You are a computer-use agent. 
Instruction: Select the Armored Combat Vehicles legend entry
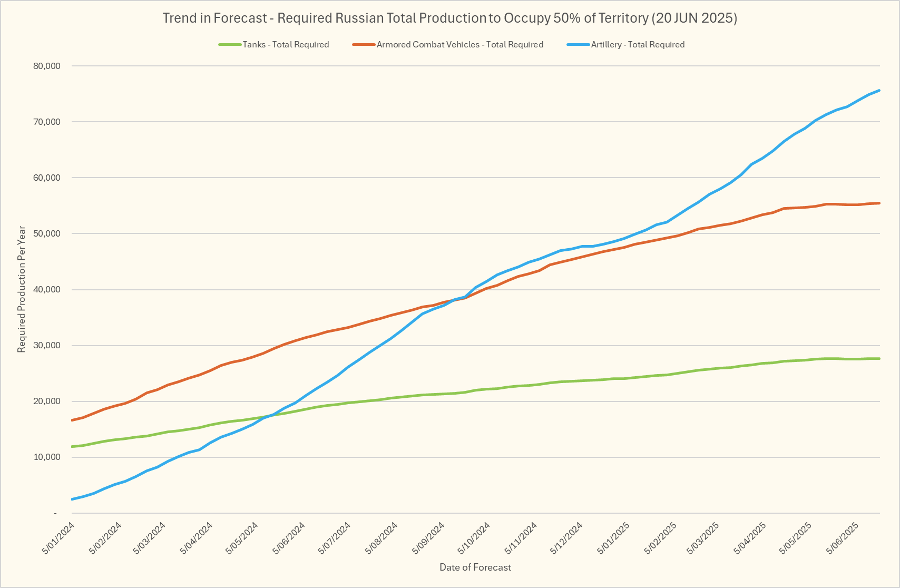[459, 45]
